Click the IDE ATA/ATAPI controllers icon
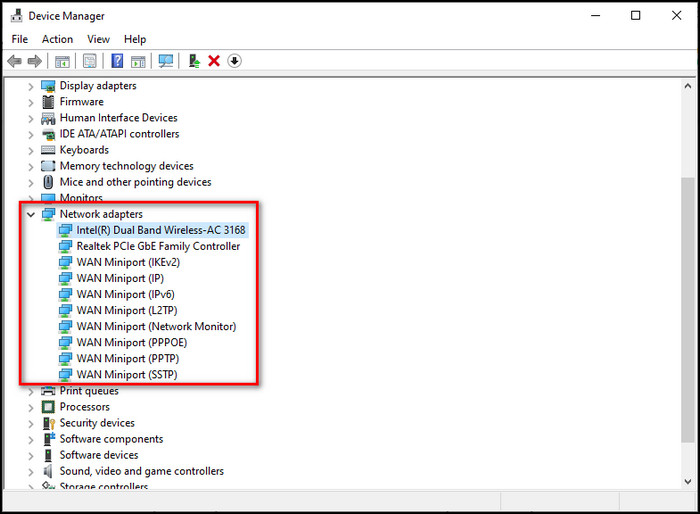Viewport: 700px width, 514px height. pos(48,134)
